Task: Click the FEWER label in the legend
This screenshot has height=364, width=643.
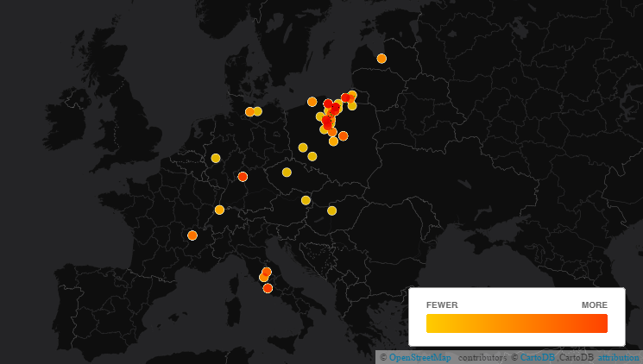Action: click(442, 305)
